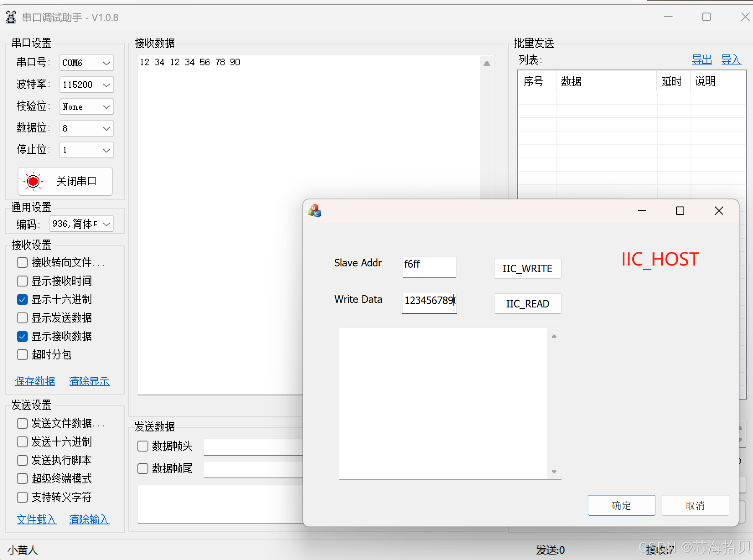Click the 导出 export link
The width and height of the screenshot is (753, 560).
(x=701, y=60)
